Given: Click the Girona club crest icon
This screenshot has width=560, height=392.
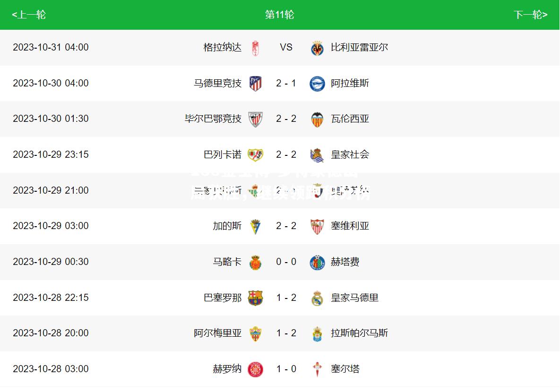Looking at the screenshot, I should coord(255,369).
